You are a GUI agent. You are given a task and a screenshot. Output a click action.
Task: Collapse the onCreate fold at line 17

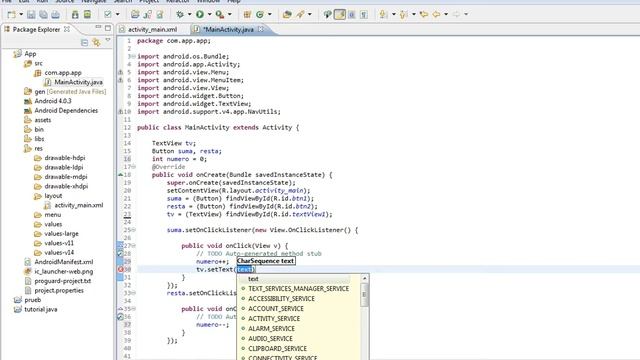tap(133, 167)
